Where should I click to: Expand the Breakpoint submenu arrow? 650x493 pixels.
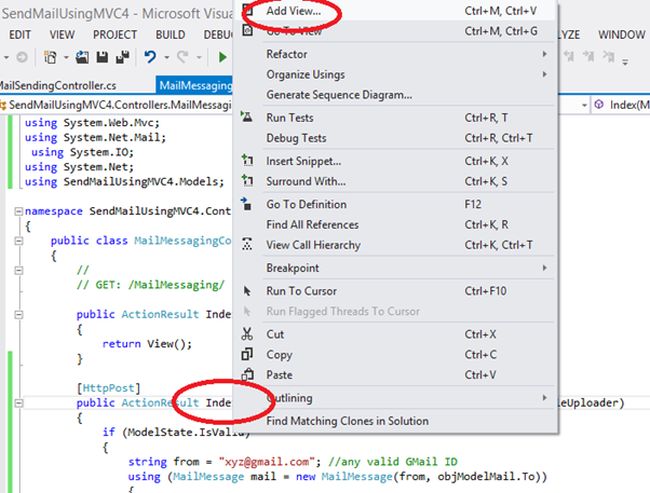(545, 268)
